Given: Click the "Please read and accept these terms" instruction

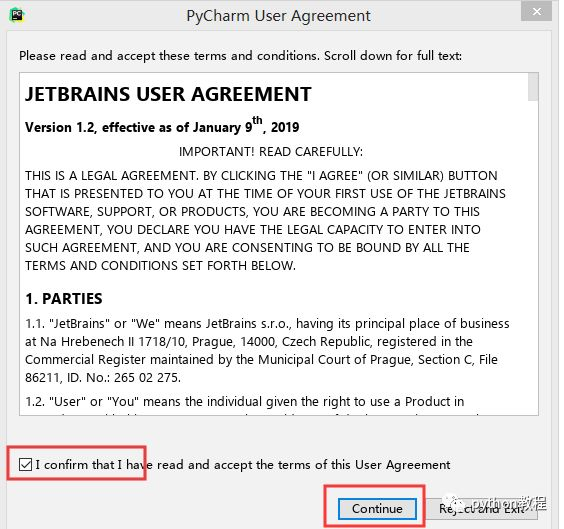Looking at the screenshot, I should pos(240,56).
